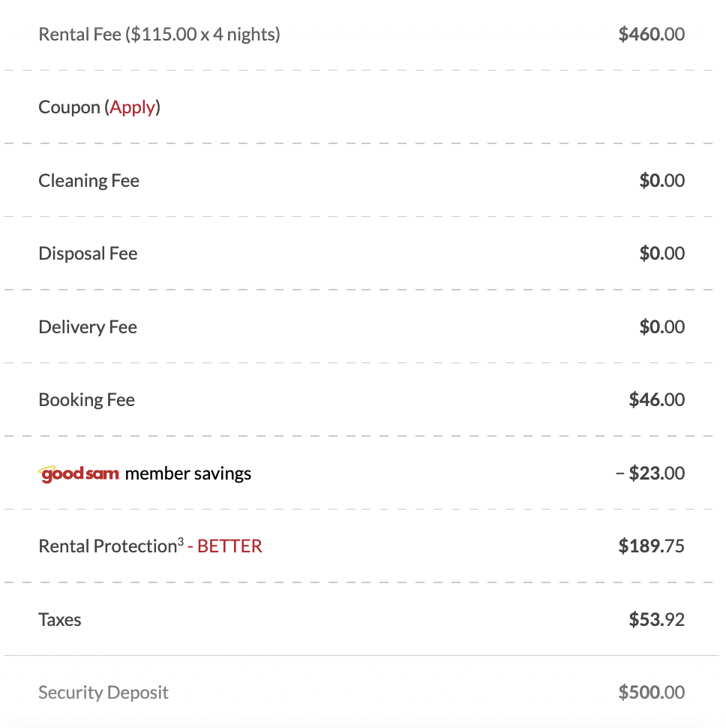Click the Disposal Fee label
This screenshot has height=728, width=726.
point(88,254)
